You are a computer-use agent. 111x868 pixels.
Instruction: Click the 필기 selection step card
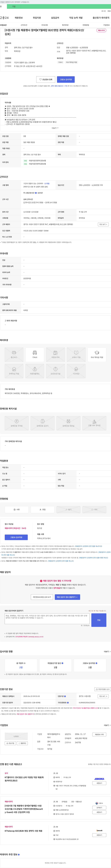click(68, 510)
